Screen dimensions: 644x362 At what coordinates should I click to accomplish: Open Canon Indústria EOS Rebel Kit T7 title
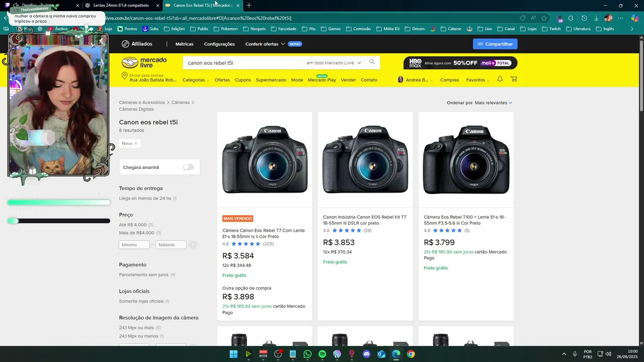(365, 220)
